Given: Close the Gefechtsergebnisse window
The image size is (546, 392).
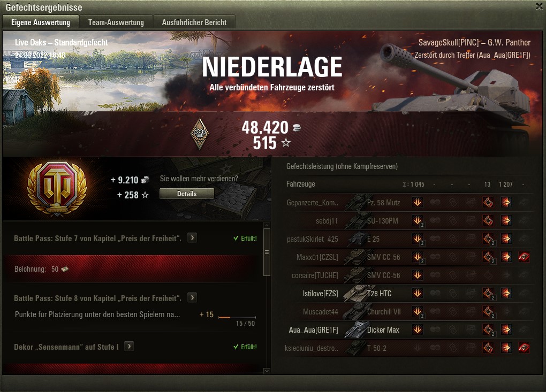Looking at the screenshot, I should click(x=539, y=6).
